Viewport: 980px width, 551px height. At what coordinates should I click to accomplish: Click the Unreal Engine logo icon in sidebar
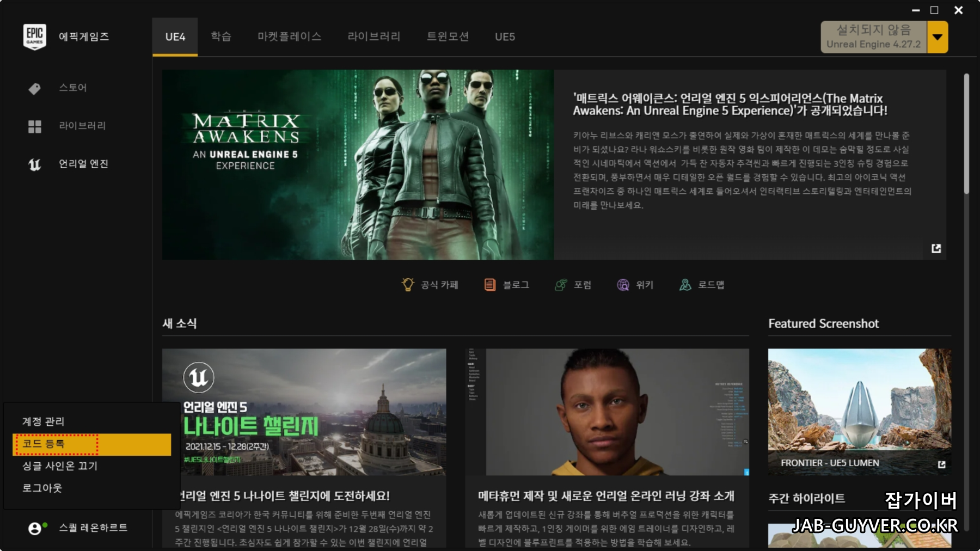35,164
